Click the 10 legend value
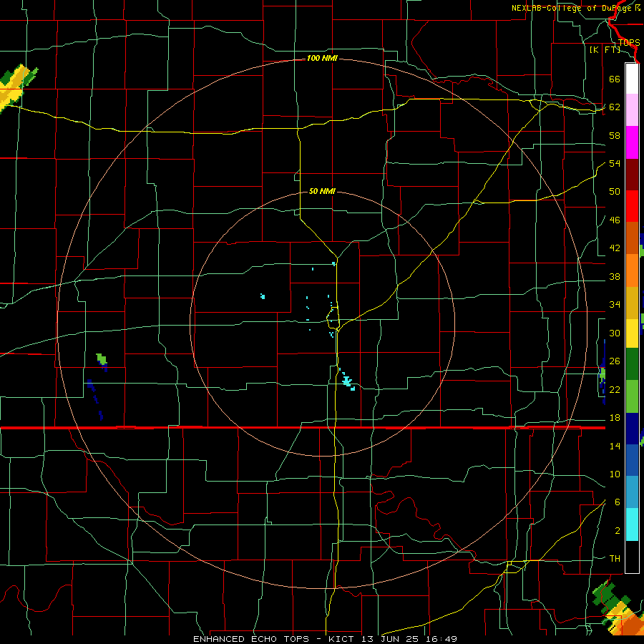 click(x=615, y=474)
